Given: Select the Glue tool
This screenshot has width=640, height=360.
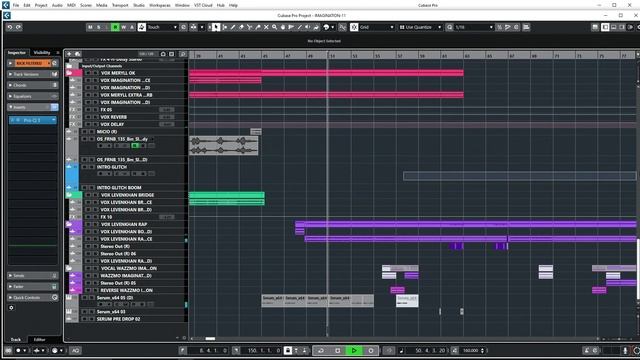Looking at the screenshot, I should tap(258, 27).
